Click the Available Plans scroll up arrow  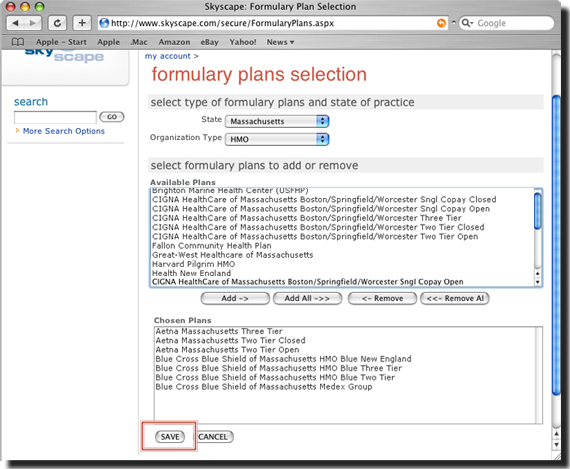(x=537, y=273)
